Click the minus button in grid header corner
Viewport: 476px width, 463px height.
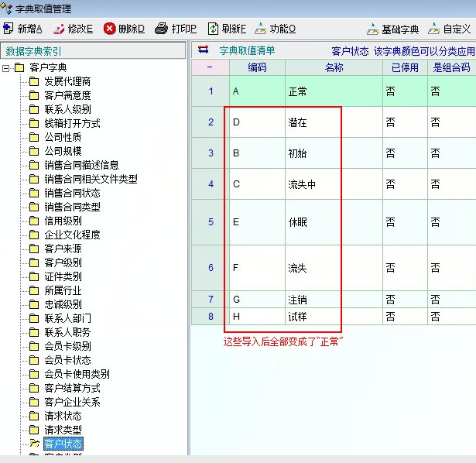click(210, 67)
